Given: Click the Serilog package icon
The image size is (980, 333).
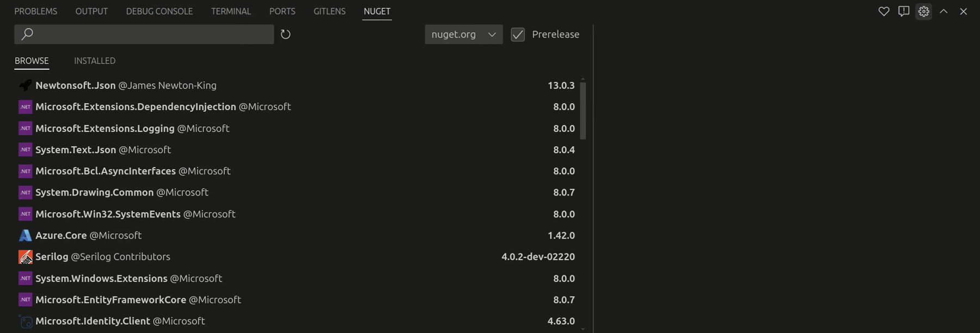Looking at the screenshot, I should coord(25,257).
